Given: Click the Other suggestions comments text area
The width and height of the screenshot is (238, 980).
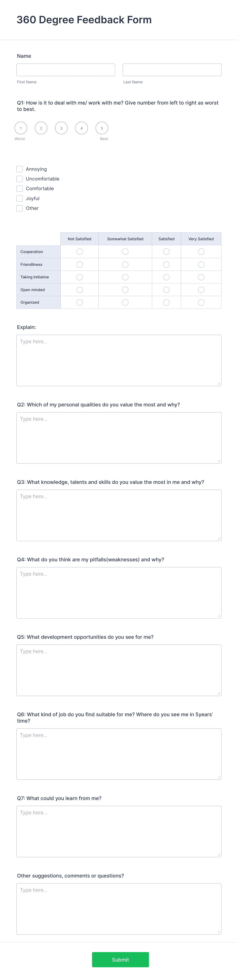Looking at the screenshot, I should pyautogui.click(x=119, y=909).
